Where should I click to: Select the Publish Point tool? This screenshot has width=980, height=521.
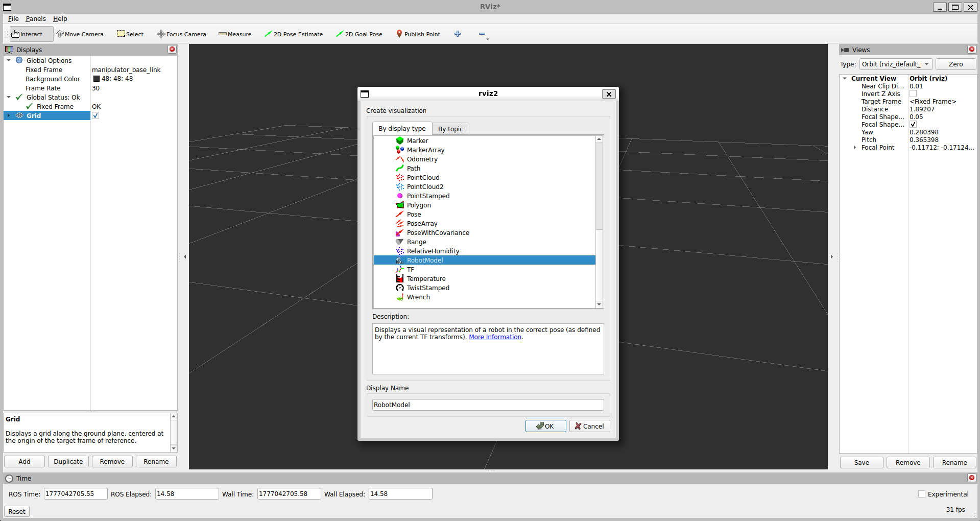pyautogui.click(x=418, y=34)
